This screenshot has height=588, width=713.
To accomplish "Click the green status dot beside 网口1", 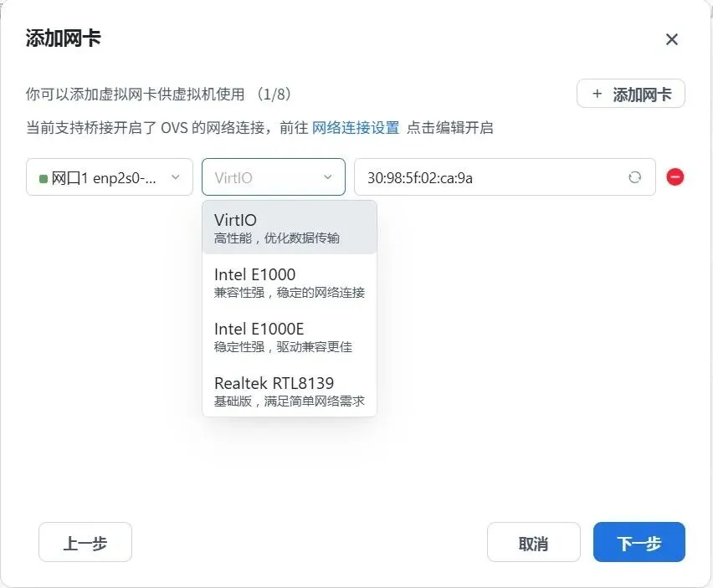I will point(44,179).
